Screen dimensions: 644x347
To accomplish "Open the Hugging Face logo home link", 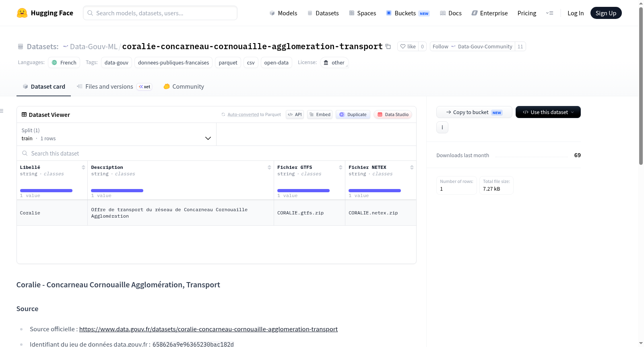I will point(45,13).
